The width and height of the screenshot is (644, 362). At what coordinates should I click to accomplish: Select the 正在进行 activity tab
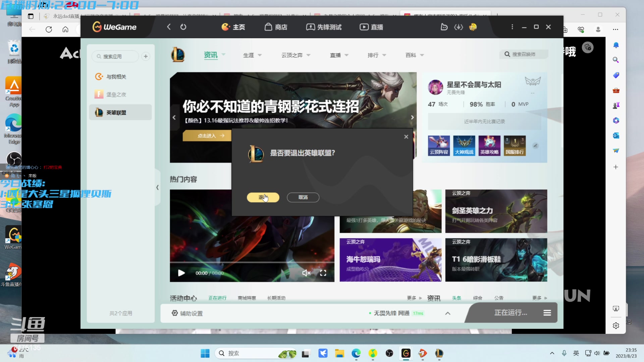(x=217, y=298)
